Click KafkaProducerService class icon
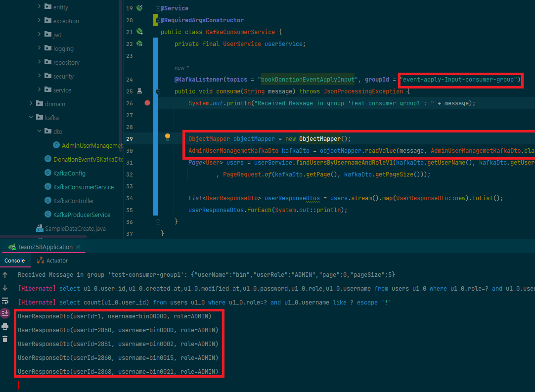 coord(48,214)
